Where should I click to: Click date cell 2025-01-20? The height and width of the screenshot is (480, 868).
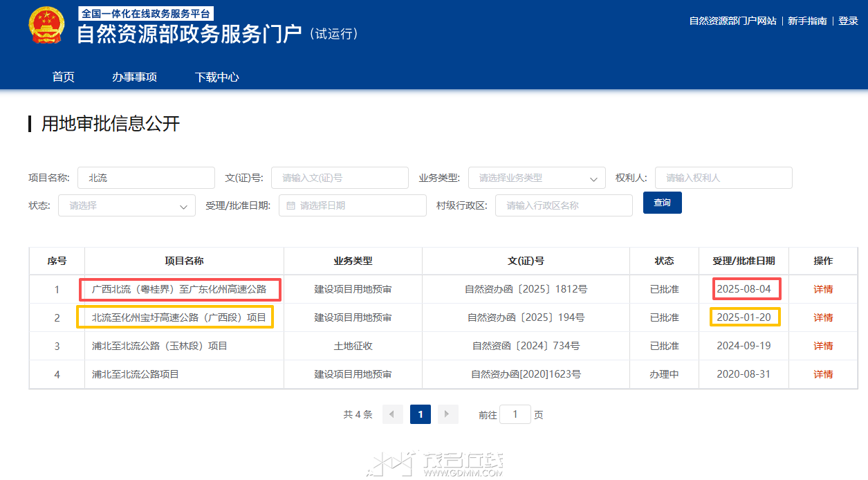pyautogui.click(x=744, y=317)
